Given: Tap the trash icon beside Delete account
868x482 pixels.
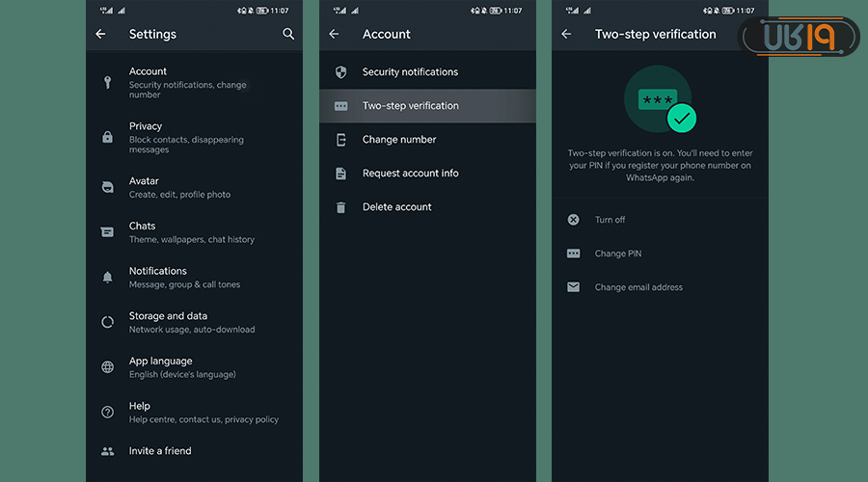Looking at the screenshot, I should pyautogui.click(x=340, y=207).
